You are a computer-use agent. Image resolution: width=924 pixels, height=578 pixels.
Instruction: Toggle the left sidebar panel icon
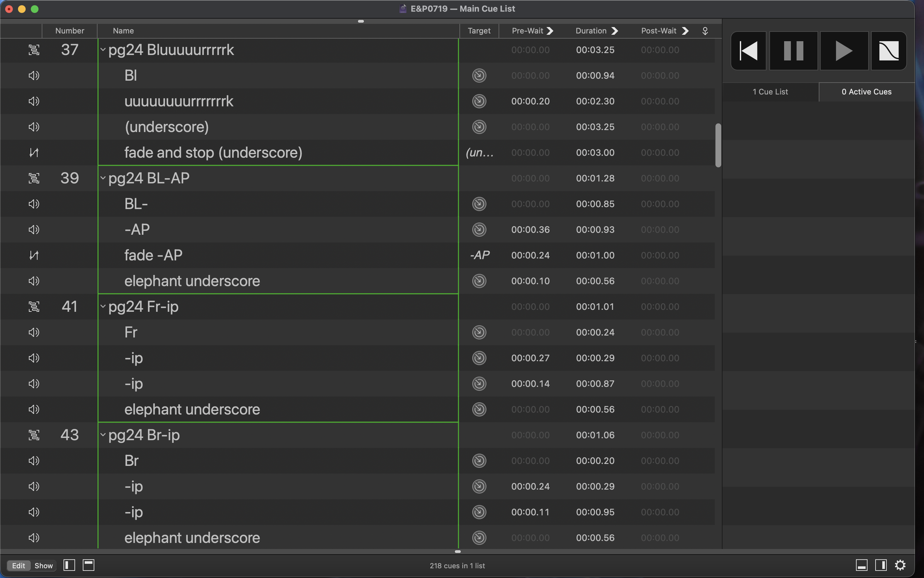(x=69, y=565)
